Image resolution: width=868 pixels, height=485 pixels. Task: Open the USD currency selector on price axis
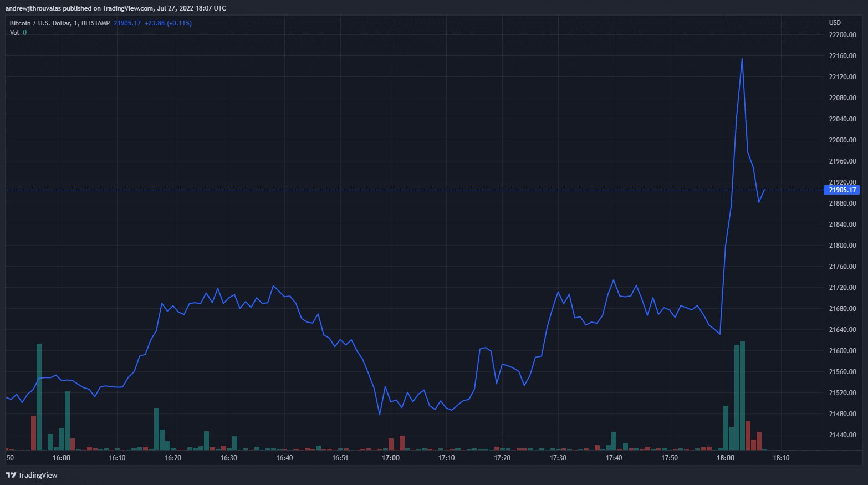point(835,23)
